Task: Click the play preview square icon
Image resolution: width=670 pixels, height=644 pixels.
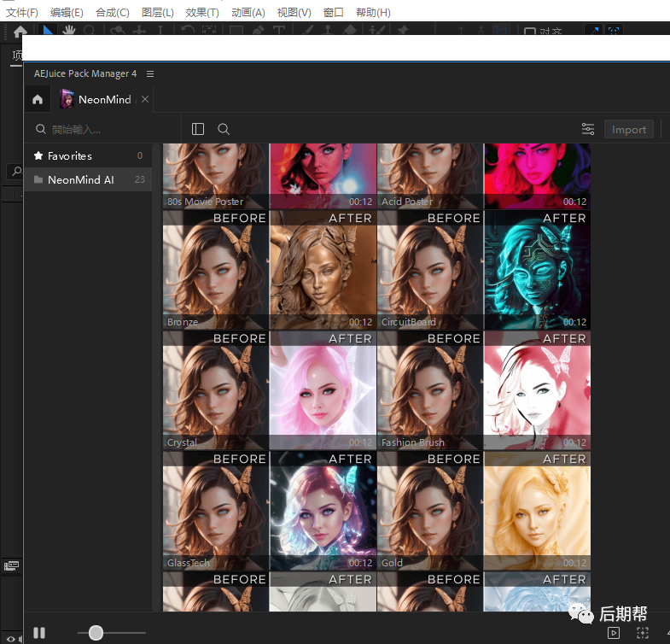Action: [x=614, y=632]
